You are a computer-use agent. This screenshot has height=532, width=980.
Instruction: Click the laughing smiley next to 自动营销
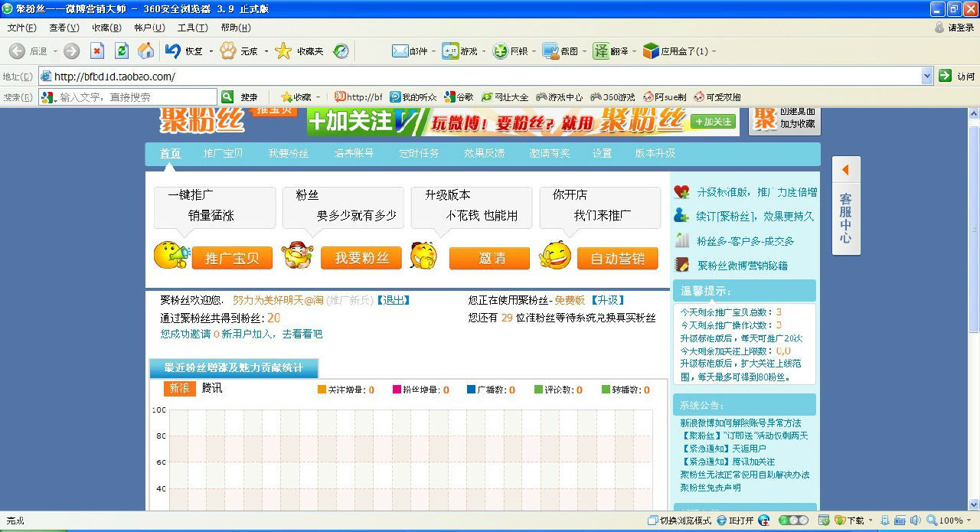[555, 256]
